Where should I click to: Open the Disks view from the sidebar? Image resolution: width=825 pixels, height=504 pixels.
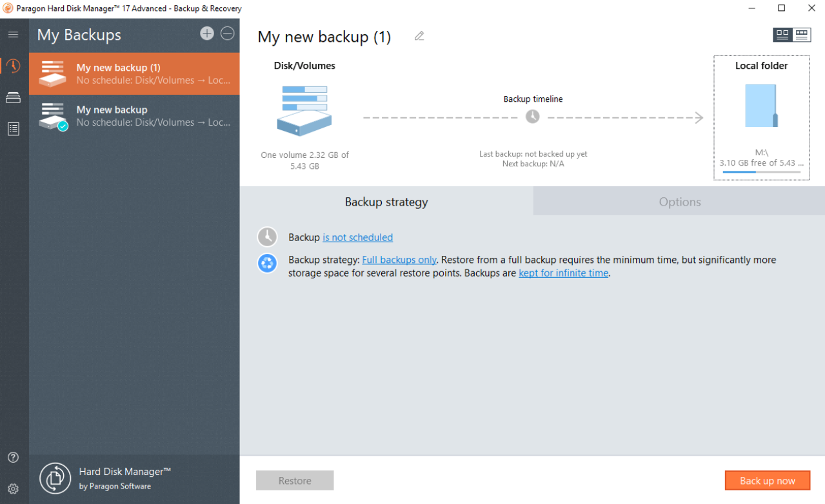13,97
